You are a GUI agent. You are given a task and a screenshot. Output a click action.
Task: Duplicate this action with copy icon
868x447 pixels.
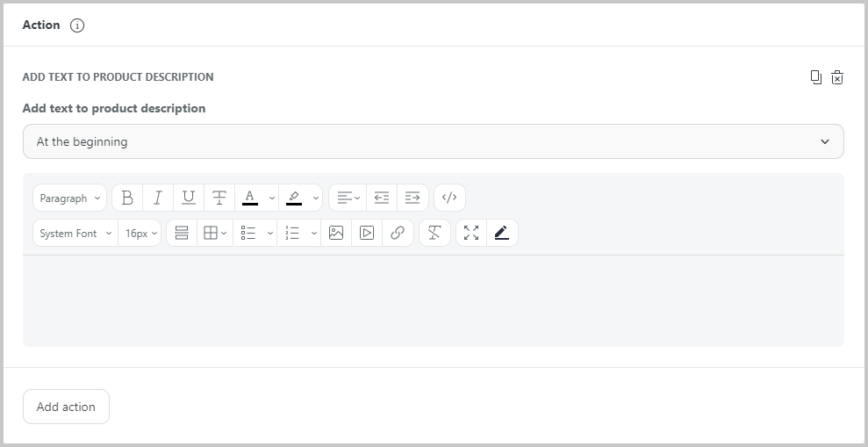[x=816, y=77]
